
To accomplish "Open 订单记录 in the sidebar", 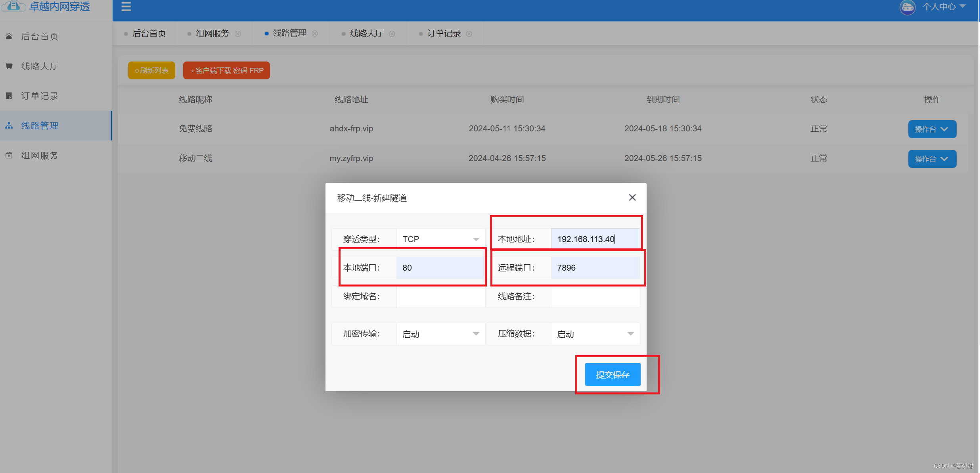I will (56, 96).
